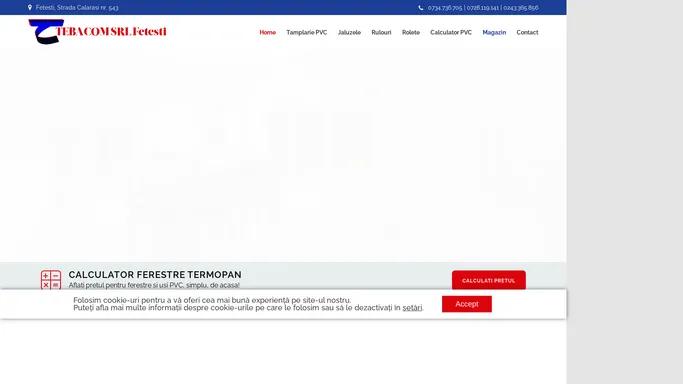This screenshot has height=384, width=683.
Task: Click the phone numbers in top bar
Action: tap(483, 7)
